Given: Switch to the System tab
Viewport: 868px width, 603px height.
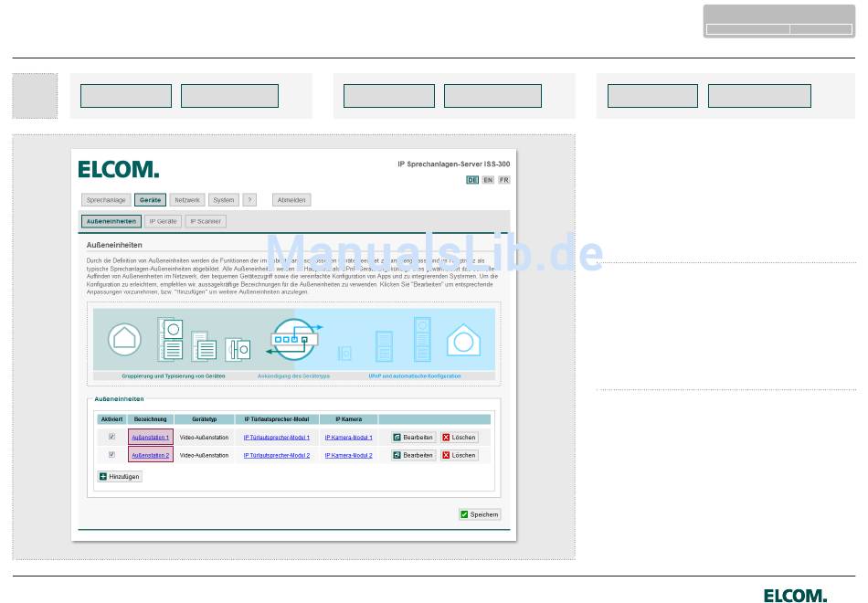Looking at the screenshot, I should click(224, 200).
